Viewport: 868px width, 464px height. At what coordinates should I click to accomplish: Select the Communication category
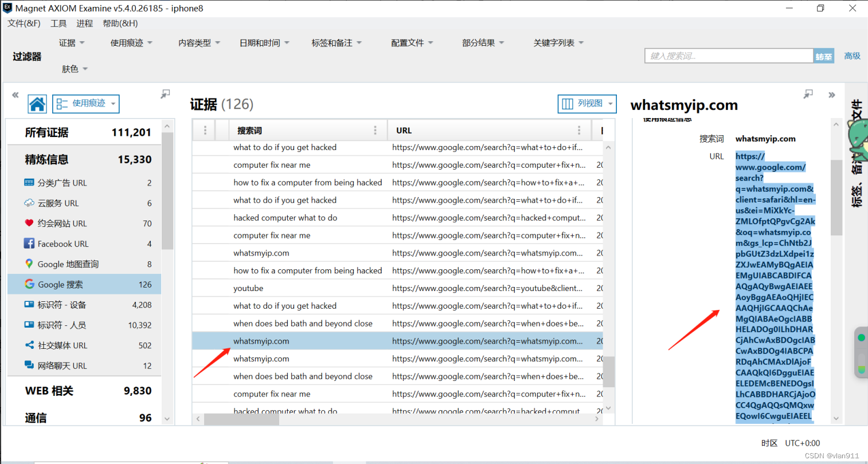(84, 418)
